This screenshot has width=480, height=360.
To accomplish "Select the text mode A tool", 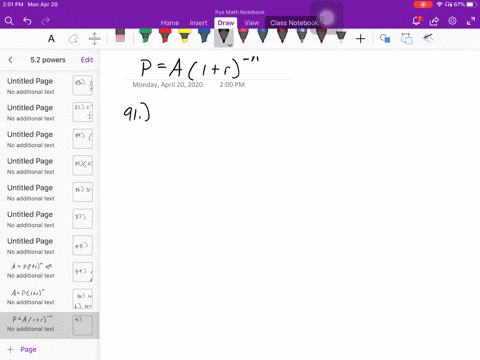I will point(51,39).
